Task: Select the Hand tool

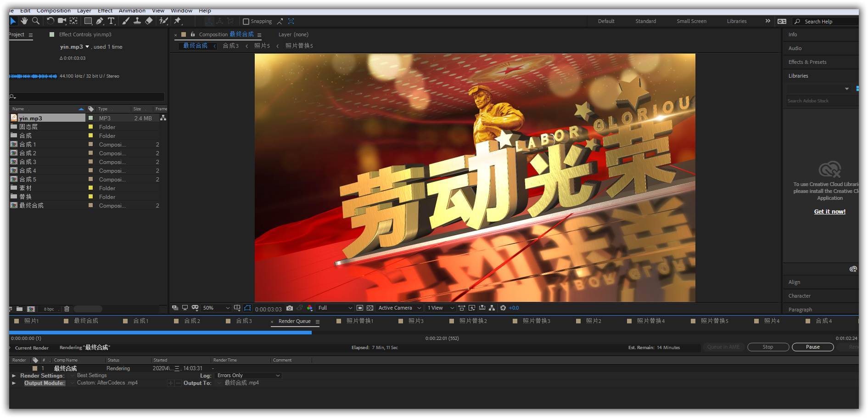Action: [x=24, y=21]
